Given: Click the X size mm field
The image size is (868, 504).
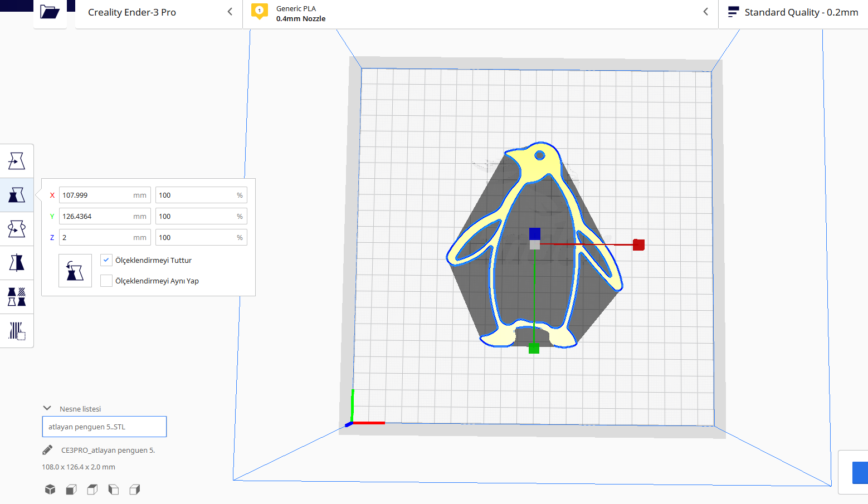Looking at the screenshot, I should 105,195.
